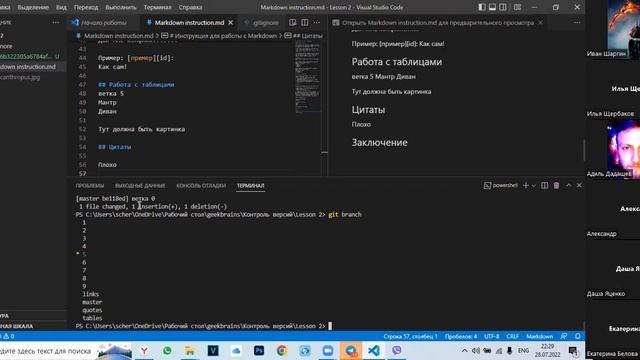Image resolution: width=640 pixels, height=360 pixels.
Task: Click 'master' branch name in terminal
Action: (x=92, y=302)
